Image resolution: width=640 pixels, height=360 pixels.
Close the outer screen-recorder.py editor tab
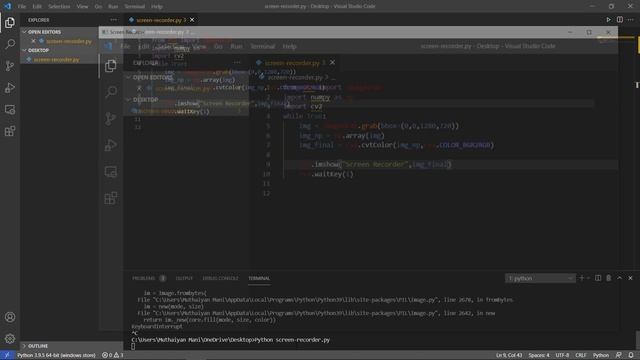(192, 20)
